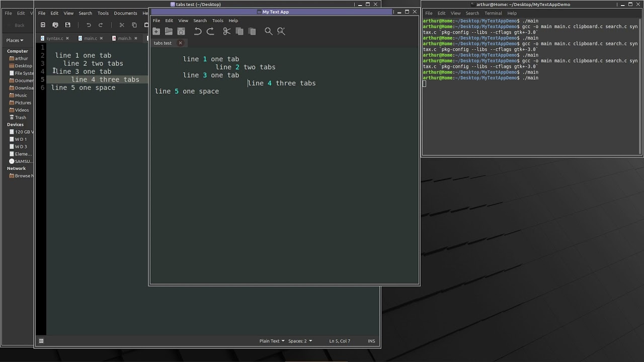Open Tools menu in background editor

pyautogui.click(x=103, y=13)
